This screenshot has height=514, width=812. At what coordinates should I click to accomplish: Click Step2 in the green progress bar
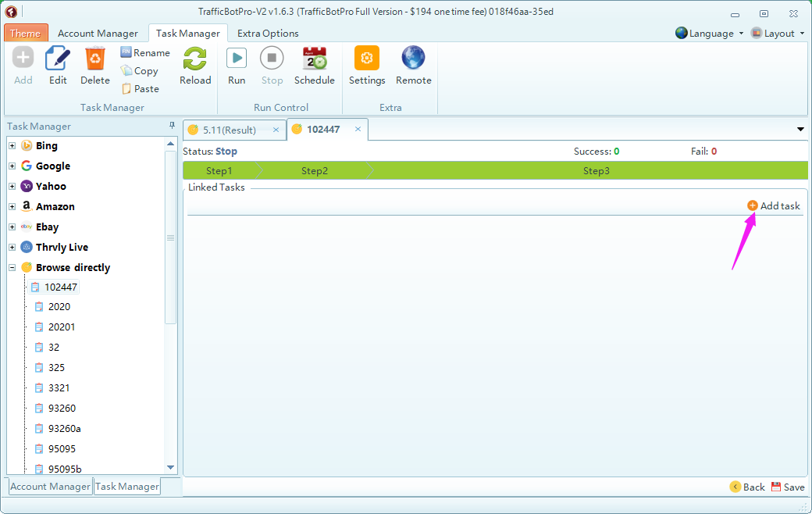tap(315, 171)
